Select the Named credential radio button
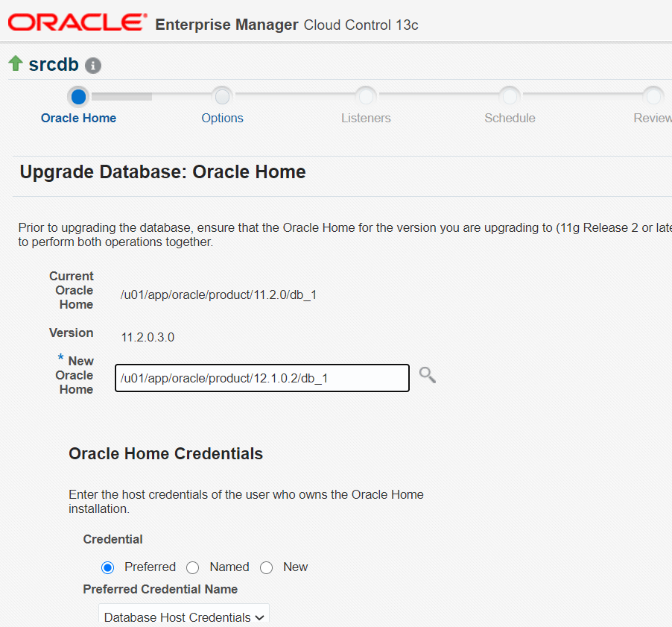 [193, 567]
